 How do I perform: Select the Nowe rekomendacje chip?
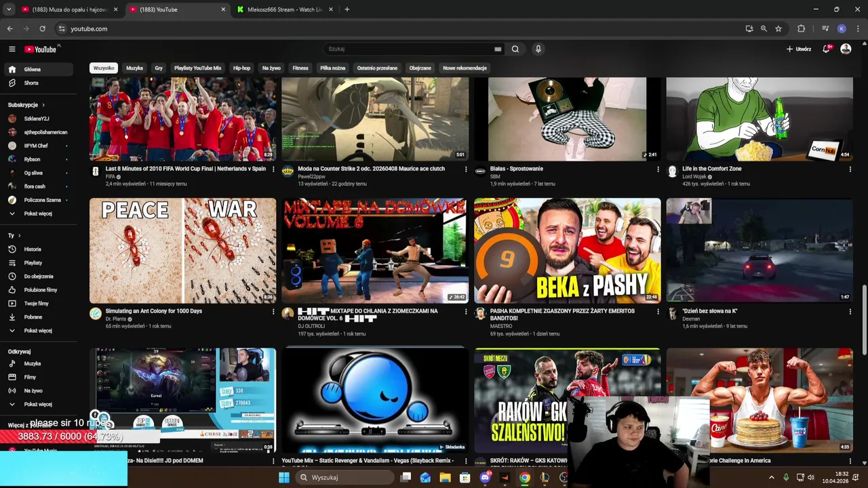click(x=465, y=68)
